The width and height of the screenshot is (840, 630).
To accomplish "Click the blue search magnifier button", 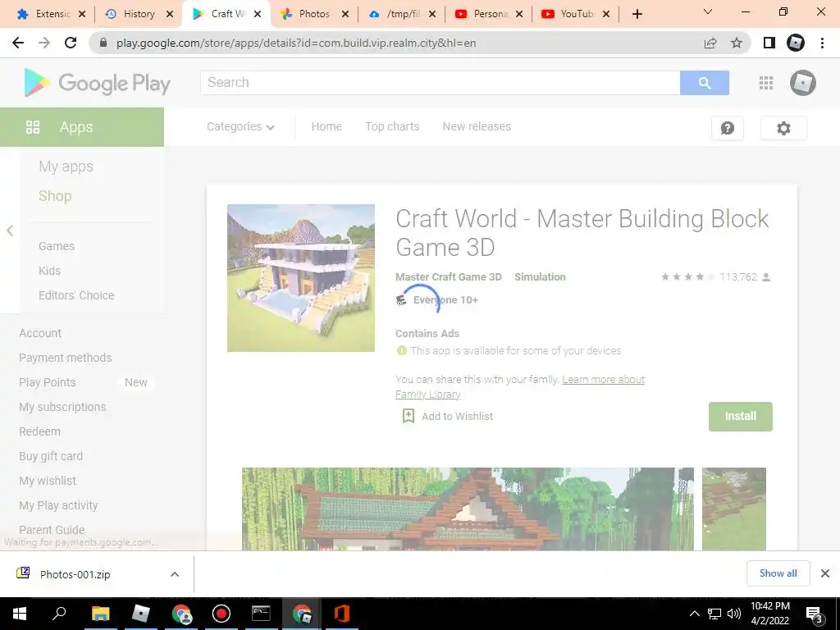I will coord(705,83).
